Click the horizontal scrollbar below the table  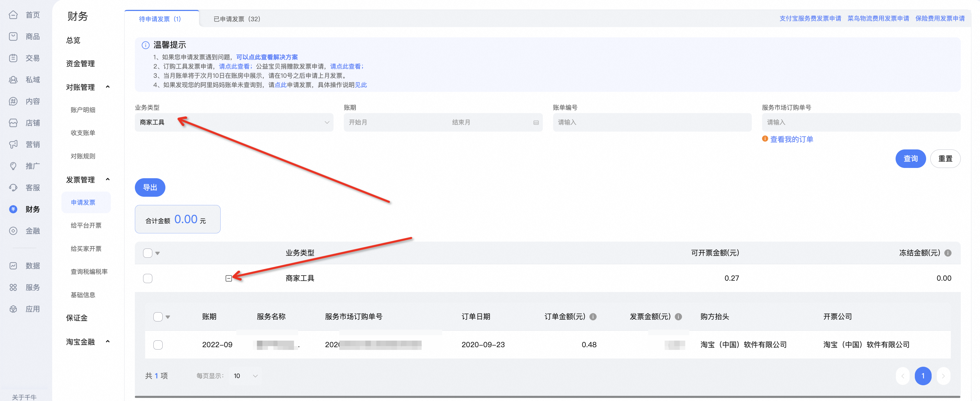tap(547, 397)
